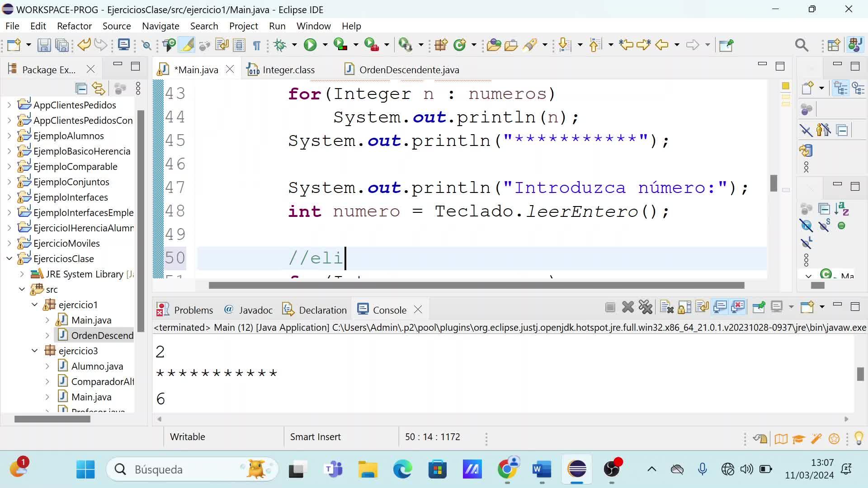The height and width of the screenshot is (488, 868).
Task: Open Microsoft Word from the taskbar
Action: (542, 469)
